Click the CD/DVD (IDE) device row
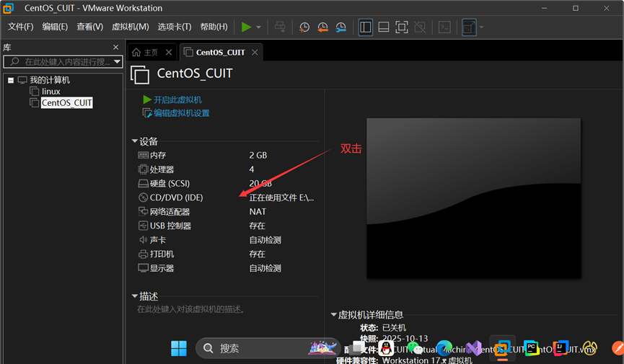 tap(228, 197)
